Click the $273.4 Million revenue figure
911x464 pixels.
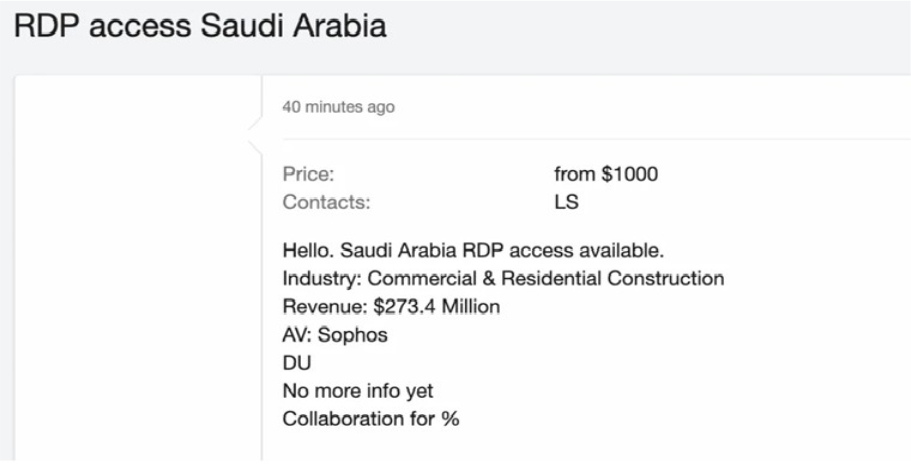[436, 307]
